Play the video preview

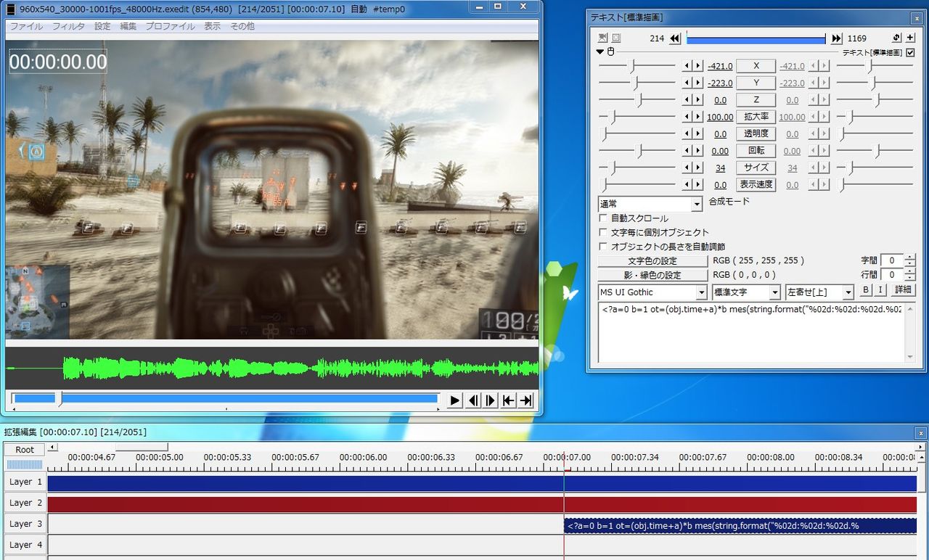point(455,400)
